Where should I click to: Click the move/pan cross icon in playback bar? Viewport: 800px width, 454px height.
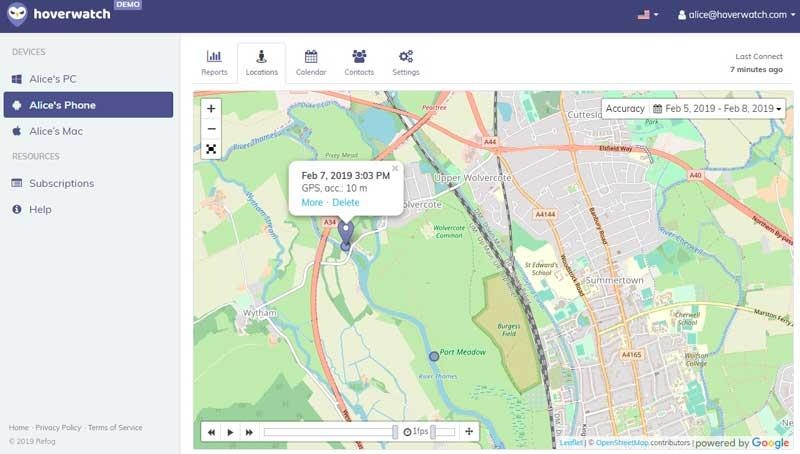click(469, 432)
